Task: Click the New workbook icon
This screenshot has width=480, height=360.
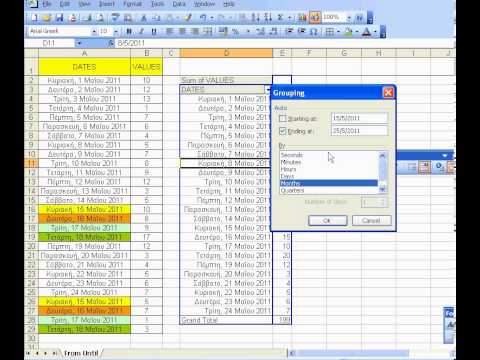Action: point(35,18)
